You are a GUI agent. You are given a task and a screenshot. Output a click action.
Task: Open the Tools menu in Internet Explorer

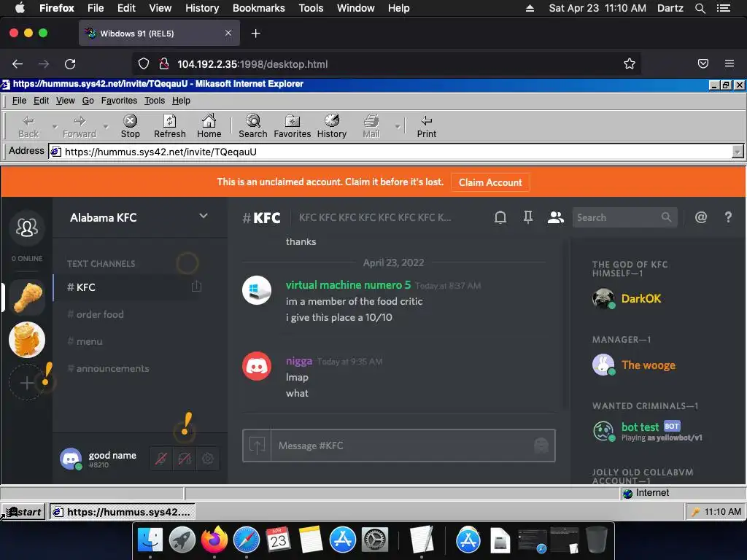[x=155, y=101]
